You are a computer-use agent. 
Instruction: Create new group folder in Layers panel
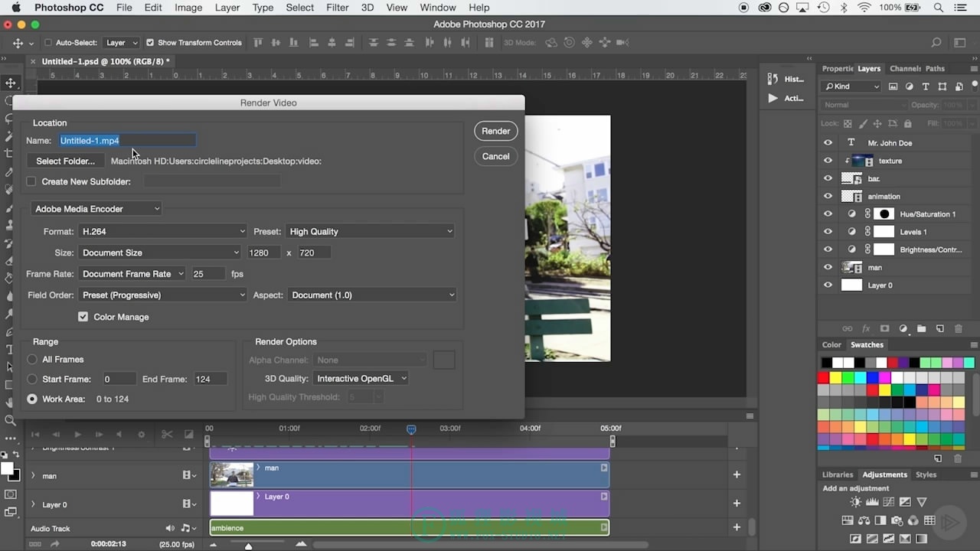[922, 328]
